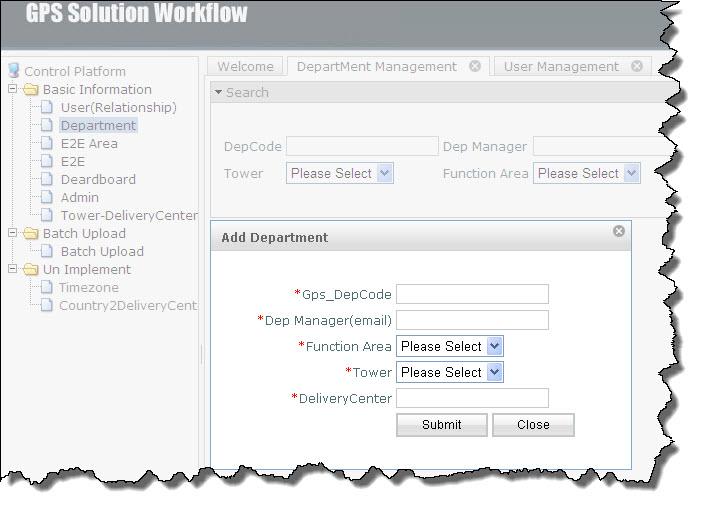The width and height of the screenshot is (702, 507).
Task: Click the Un Implement folder icon
Action: point(31,269)
